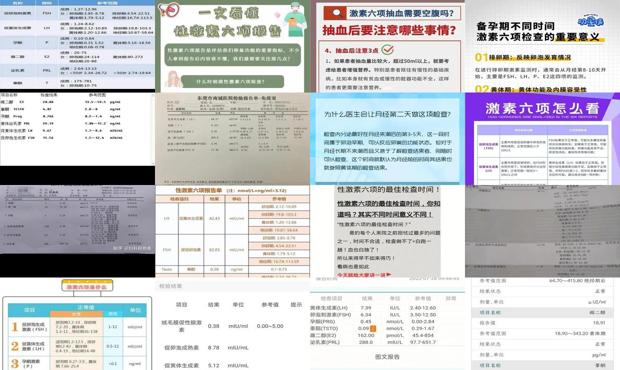Open the image listing 绒毛膜促性腺激素 0.38

pyautogui.click(x=232, y=324)
